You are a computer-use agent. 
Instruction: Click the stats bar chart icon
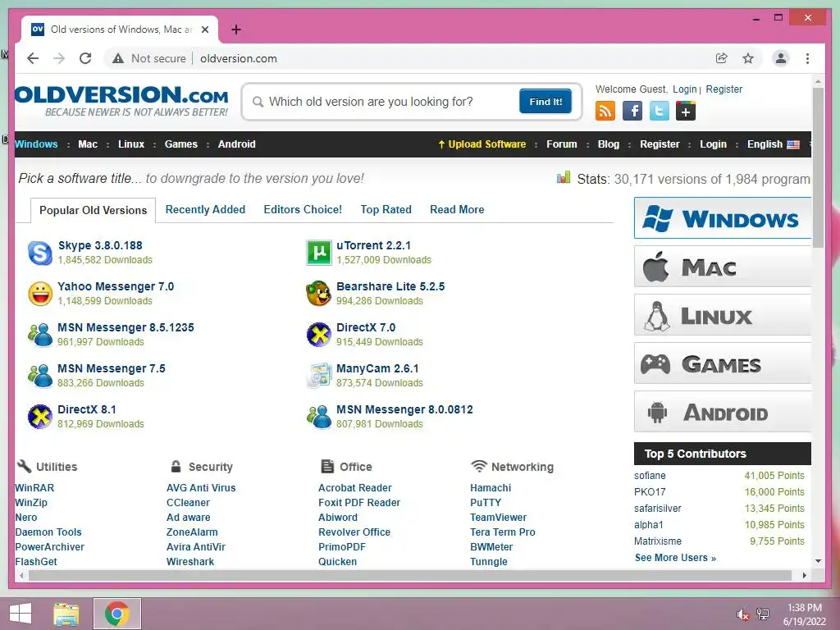coord(563,177)
